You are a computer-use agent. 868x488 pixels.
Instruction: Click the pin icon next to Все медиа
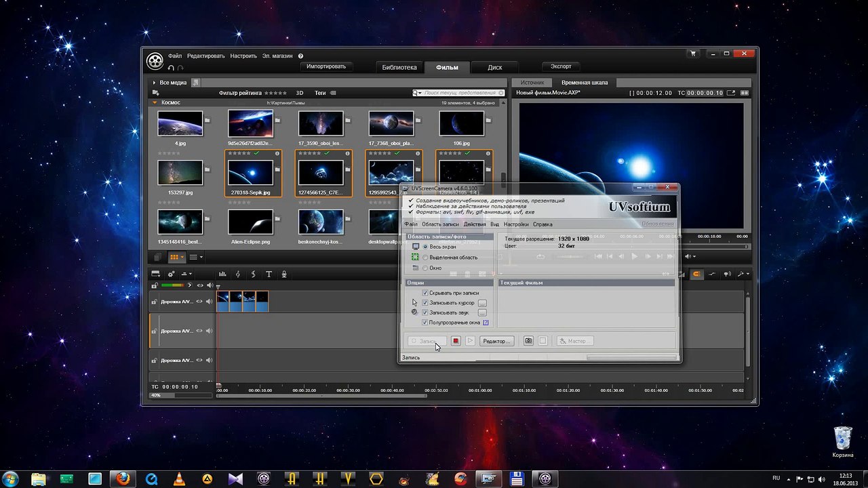195,83
